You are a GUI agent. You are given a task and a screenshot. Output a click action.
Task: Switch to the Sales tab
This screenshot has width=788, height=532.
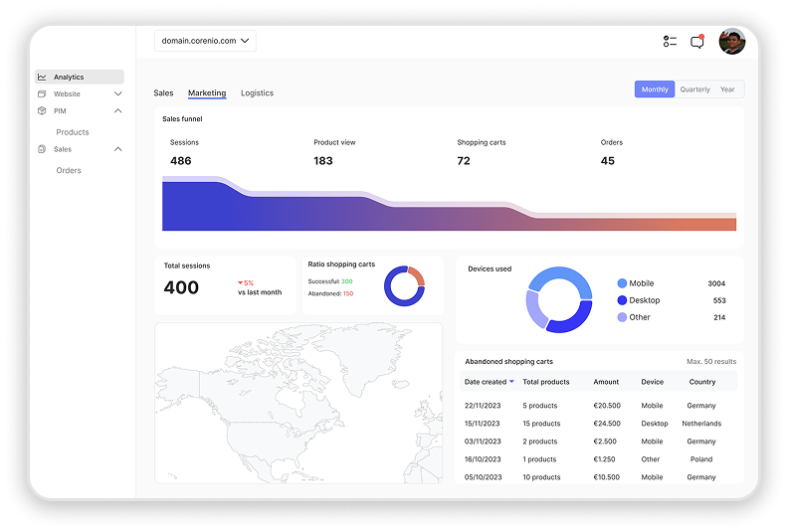163,93
